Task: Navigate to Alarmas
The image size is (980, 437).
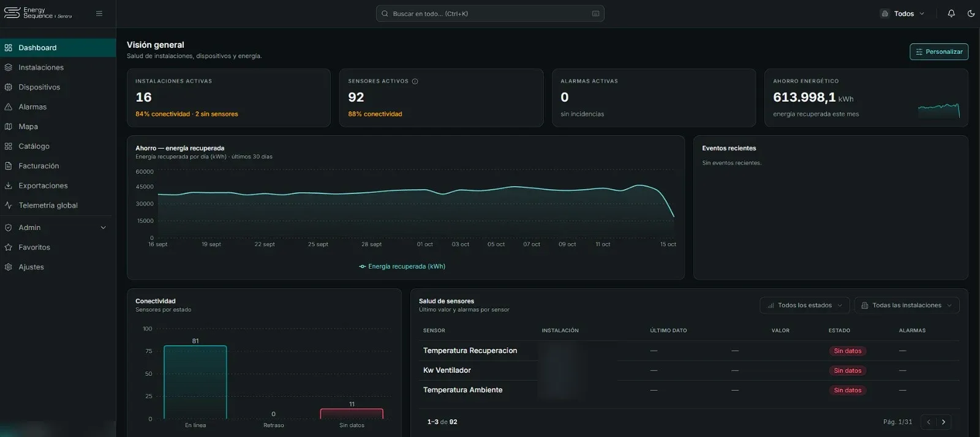Action: click(x=58, y=106)
